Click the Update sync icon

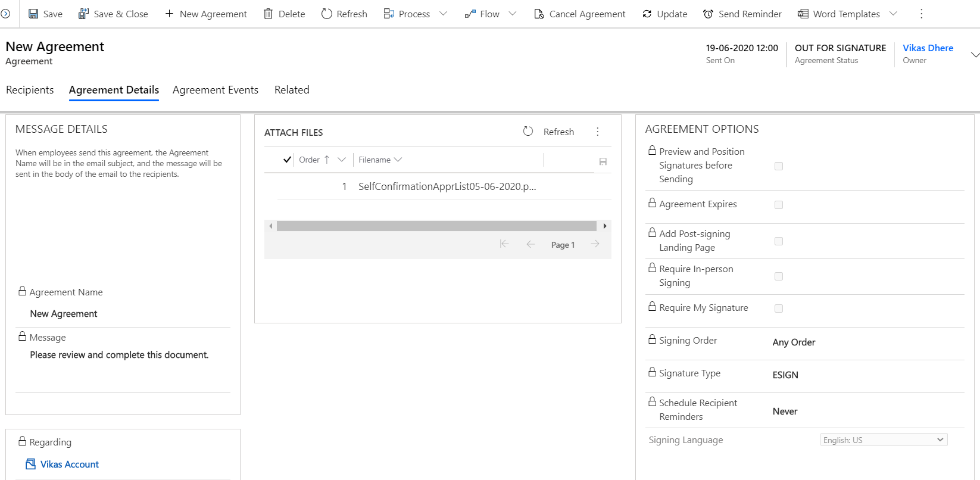(x=647, y=14)
